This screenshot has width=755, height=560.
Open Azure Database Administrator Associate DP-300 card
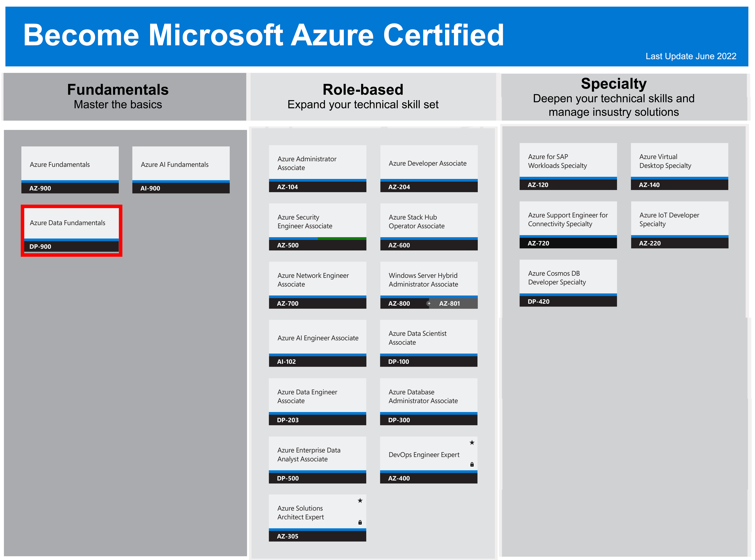click(x=429, y=402)
